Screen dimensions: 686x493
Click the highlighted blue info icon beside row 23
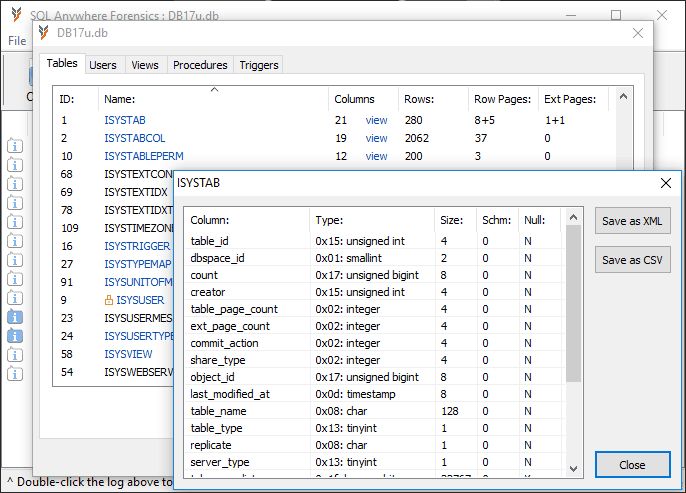pyautogui.click(x=15, y=317)
